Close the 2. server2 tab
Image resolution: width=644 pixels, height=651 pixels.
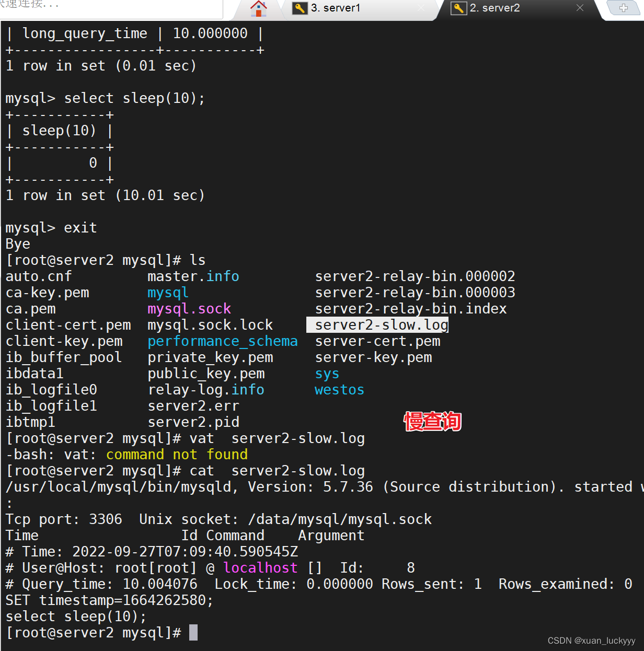tap(580, 8)
